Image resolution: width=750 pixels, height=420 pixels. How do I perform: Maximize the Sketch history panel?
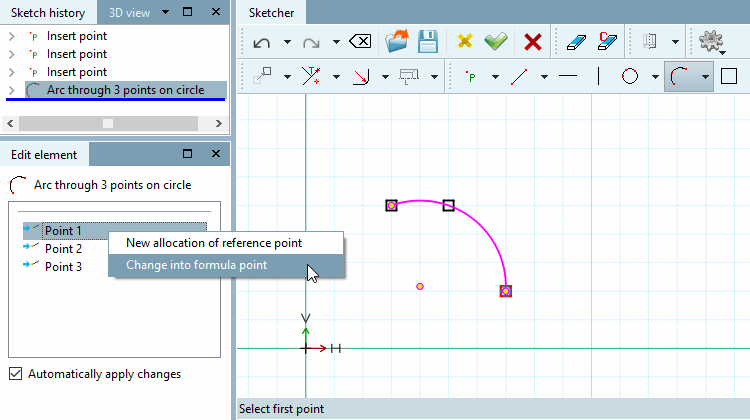click(188, 11)
